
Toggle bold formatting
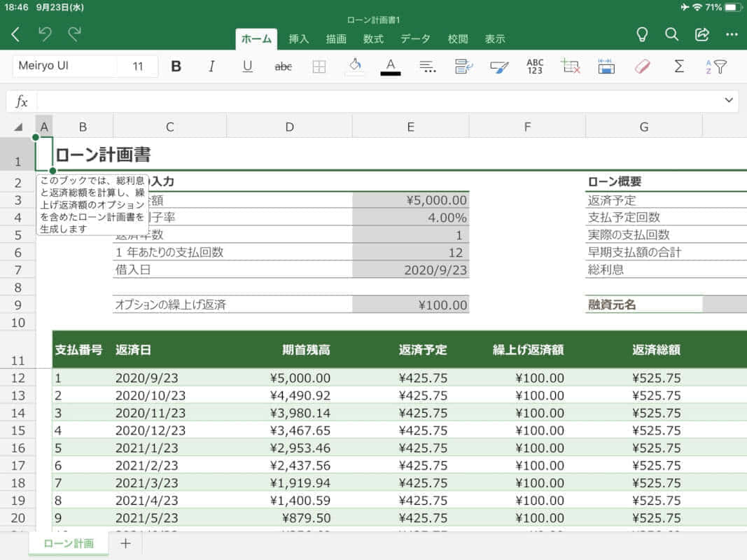(176, 66)
